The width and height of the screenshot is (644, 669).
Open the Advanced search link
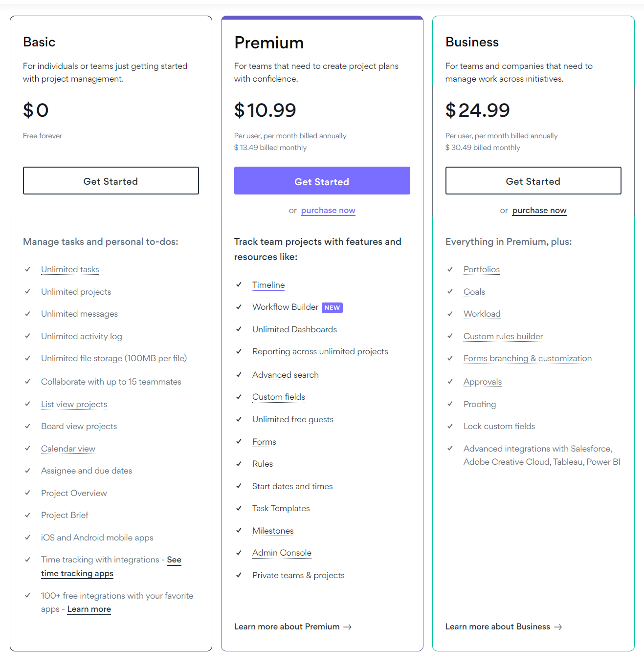click(285, 375)
